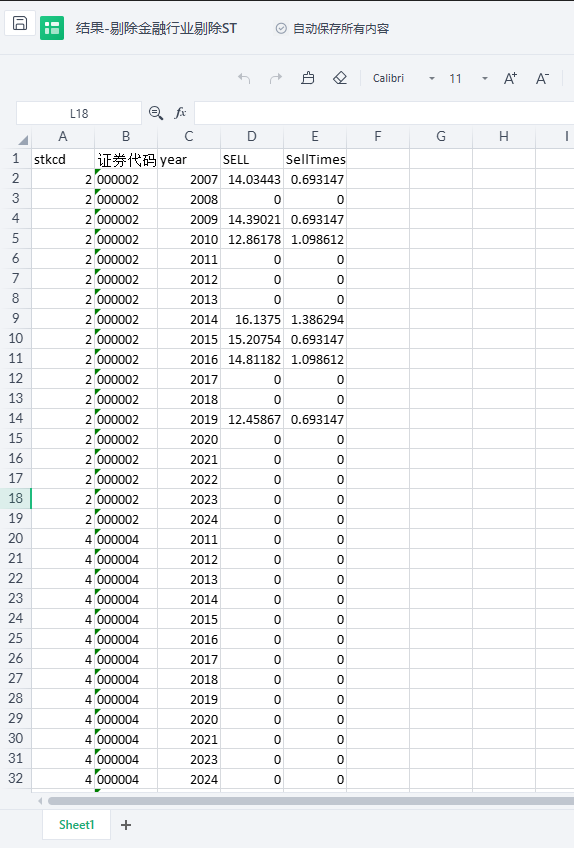Viewport: 574px width, 848px height.
Task: Click year cell 2008 in row 3
Action: pos(188,199)
